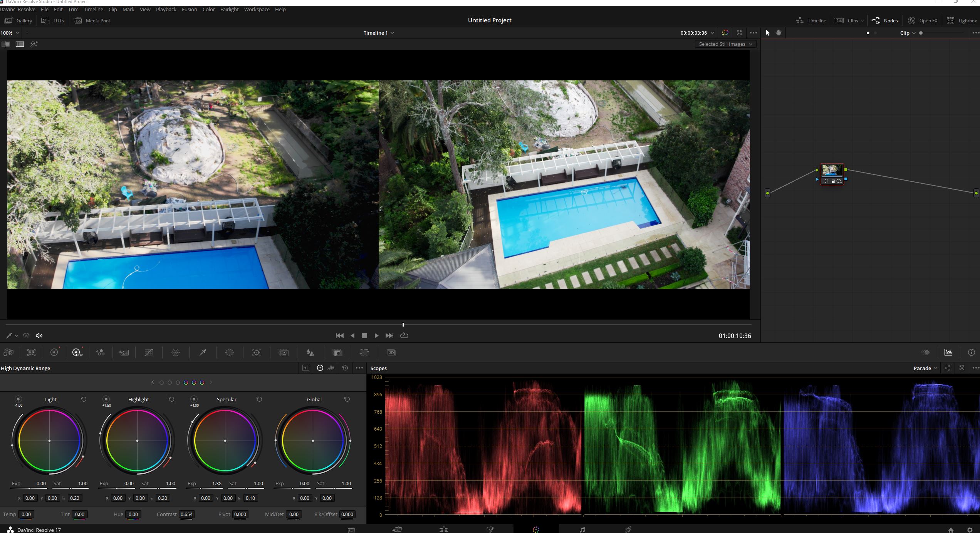Open the Mark menu
This screenshot has width=980, height=533.
128,9
